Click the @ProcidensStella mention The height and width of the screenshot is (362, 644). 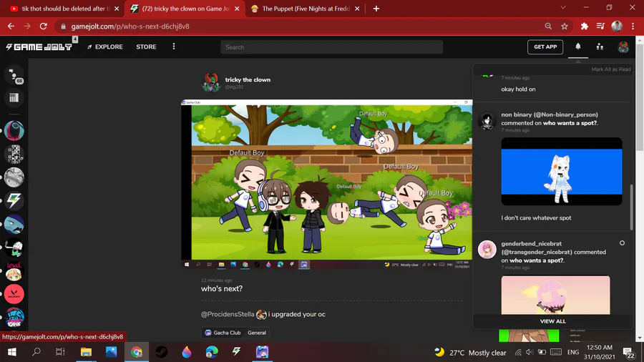tap(228, 314)
